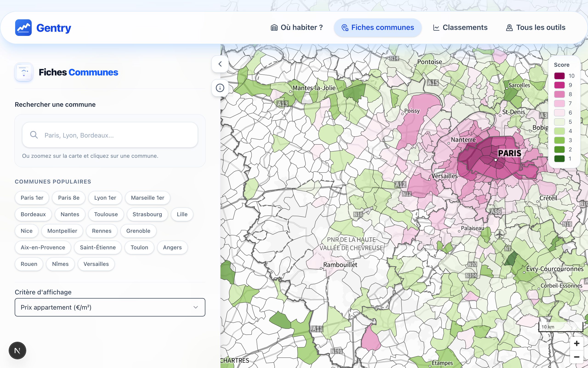Zoom in the map with plus button
The width and height of the screenshot is (588, 368).
coord(577,343)
